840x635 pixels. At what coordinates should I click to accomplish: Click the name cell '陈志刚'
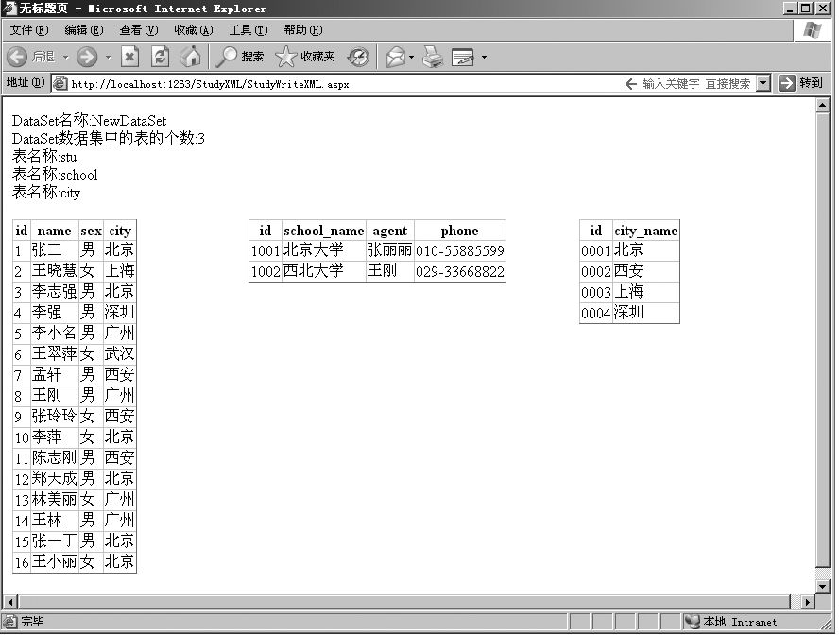[54, 457]
